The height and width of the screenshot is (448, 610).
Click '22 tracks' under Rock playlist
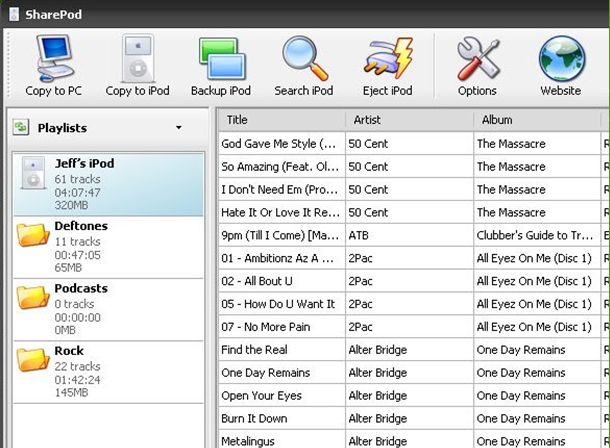[77, 366]
